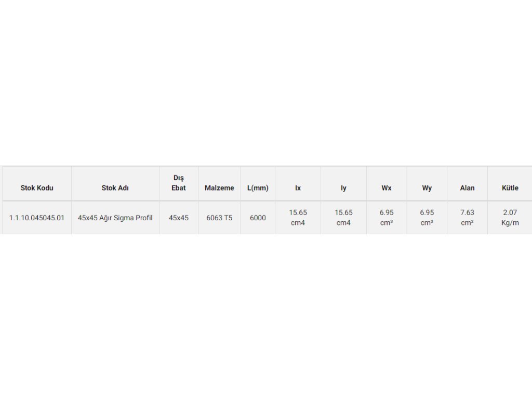Click the Malzeme column header
This screenshot has width=532, height=399.
(219, 188)
